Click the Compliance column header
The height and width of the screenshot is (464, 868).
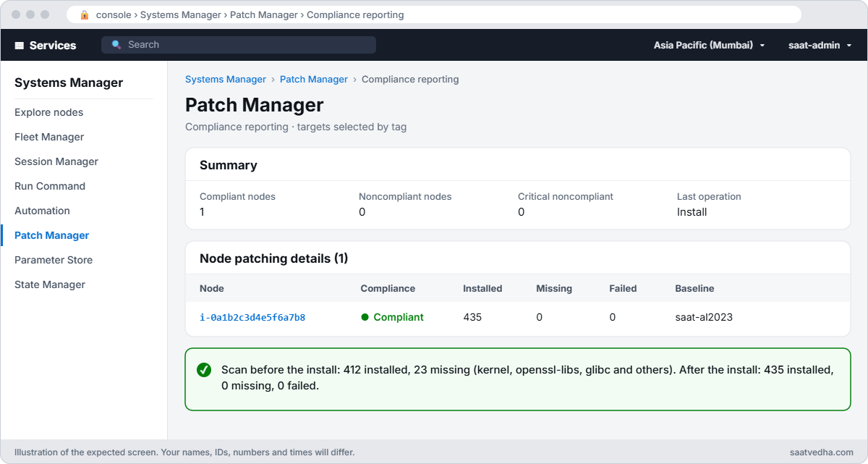388,288
